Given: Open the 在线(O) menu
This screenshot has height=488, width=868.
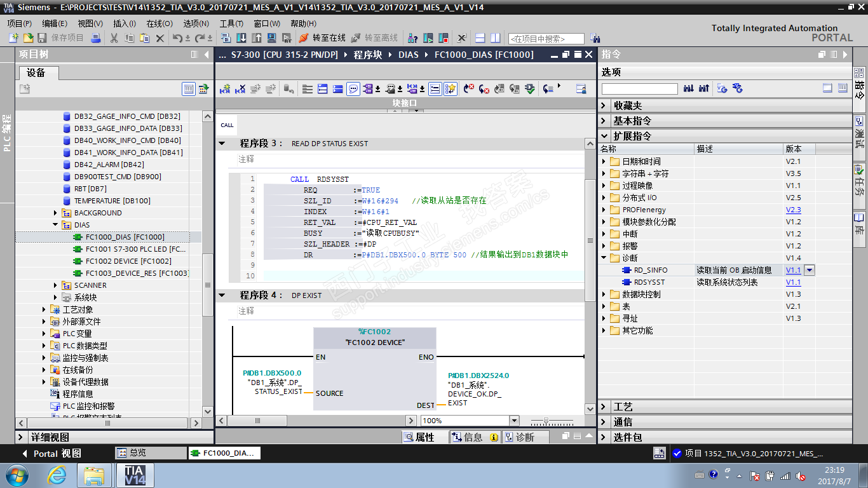Looking at the screenshot, I should tap(159, 24).
